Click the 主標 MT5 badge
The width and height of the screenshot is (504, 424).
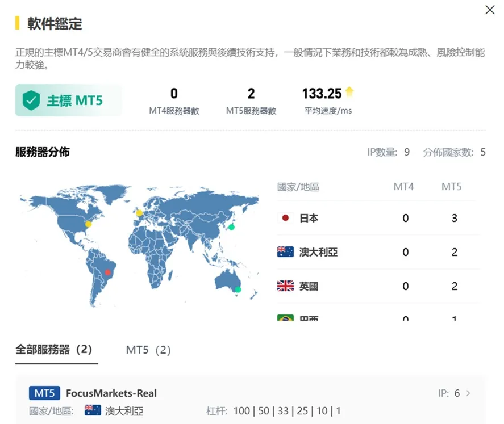coord(68,100)
